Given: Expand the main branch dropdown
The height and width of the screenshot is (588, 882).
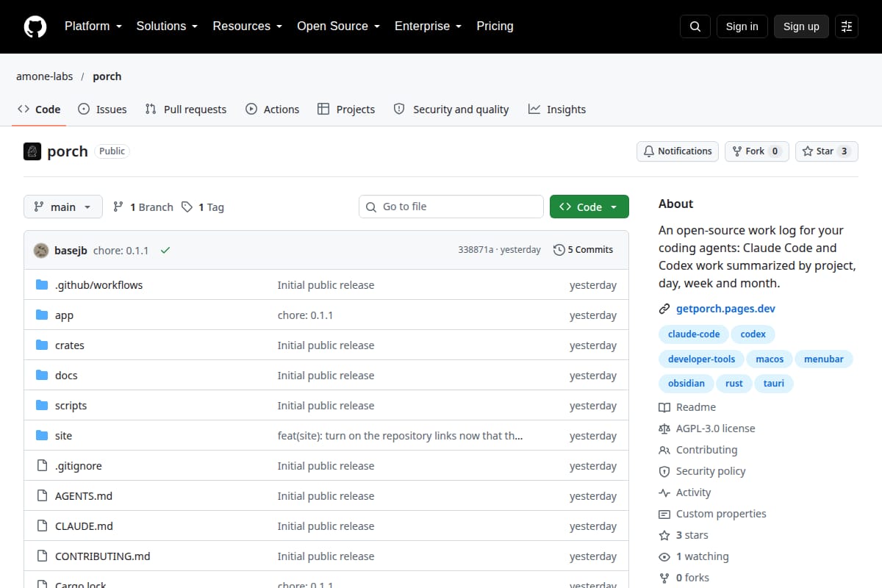Looking at the screenshot, I should (x=63, y=207).
